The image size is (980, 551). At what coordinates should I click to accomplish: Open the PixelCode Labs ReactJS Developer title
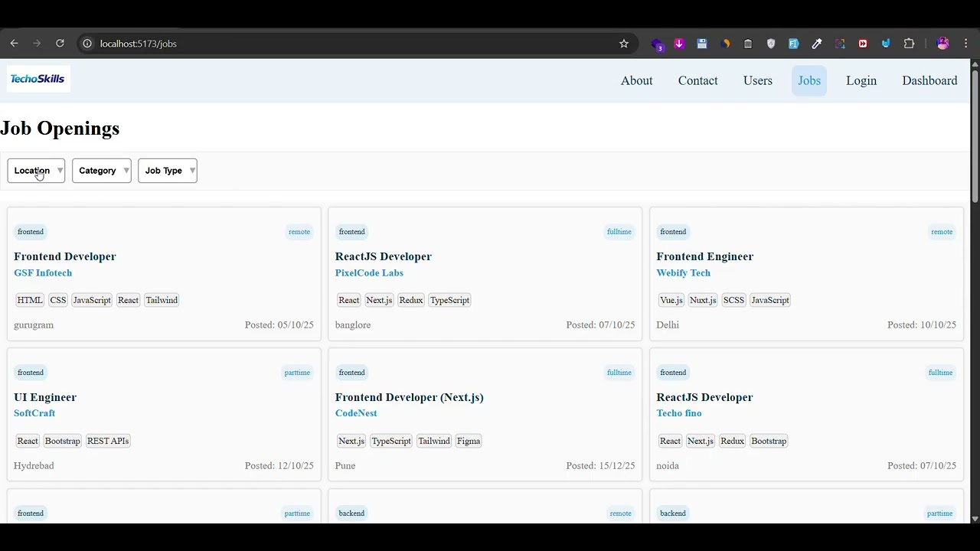point(384,256)
